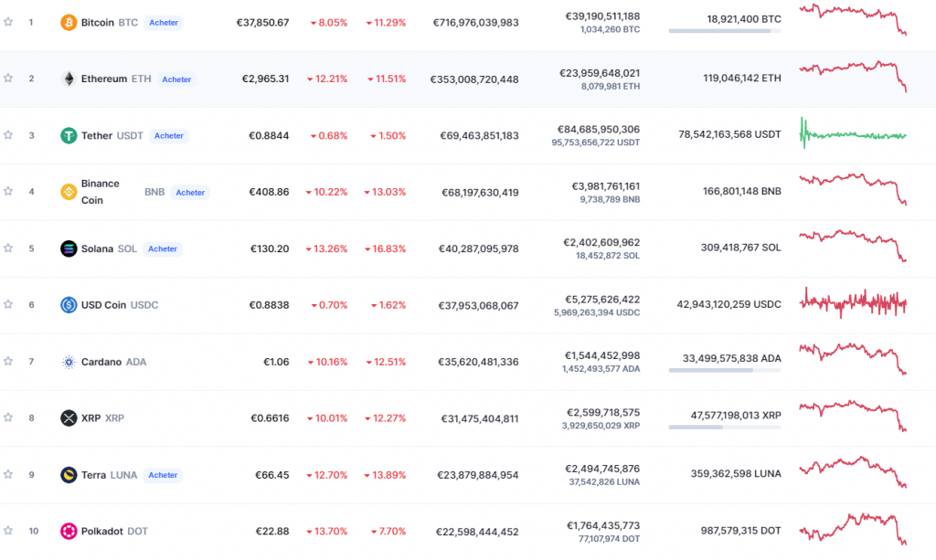Viewport: 936px width, 560px height.
Task: Click the Cardano logo icon
Action: coord(69,362)
